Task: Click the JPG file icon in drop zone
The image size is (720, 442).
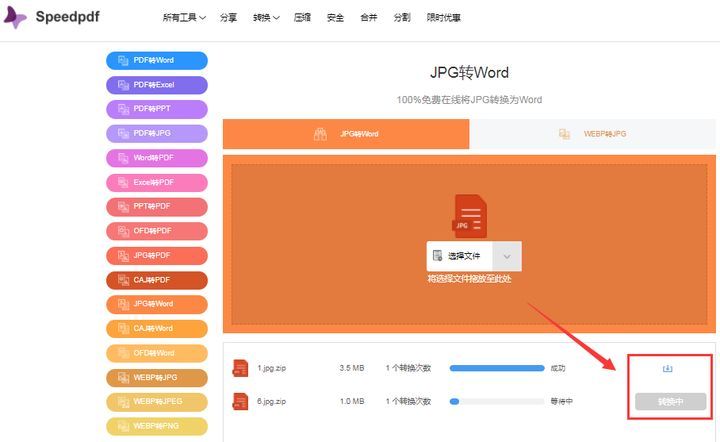Action: click(x=469, y=216)
